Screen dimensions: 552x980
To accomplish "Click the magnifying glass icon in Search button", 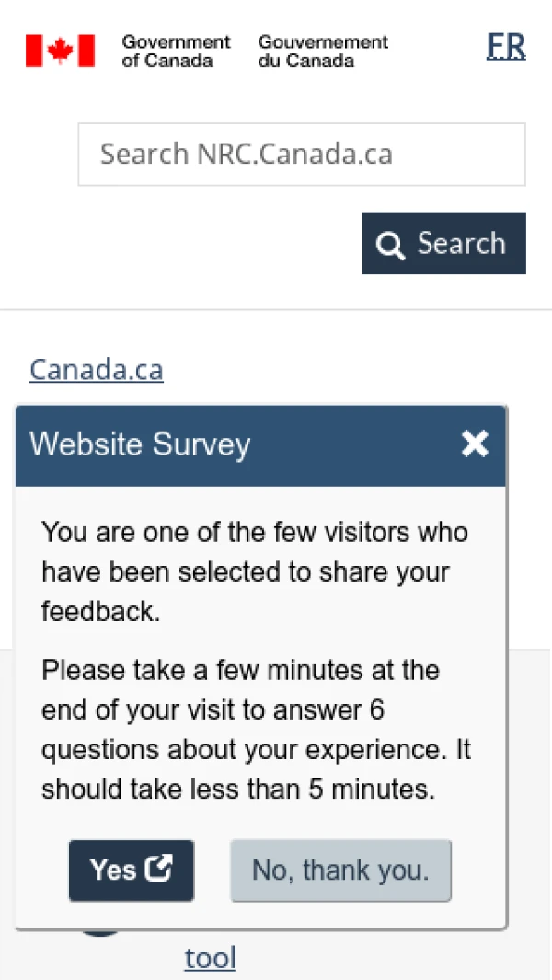I will point(391,245).
